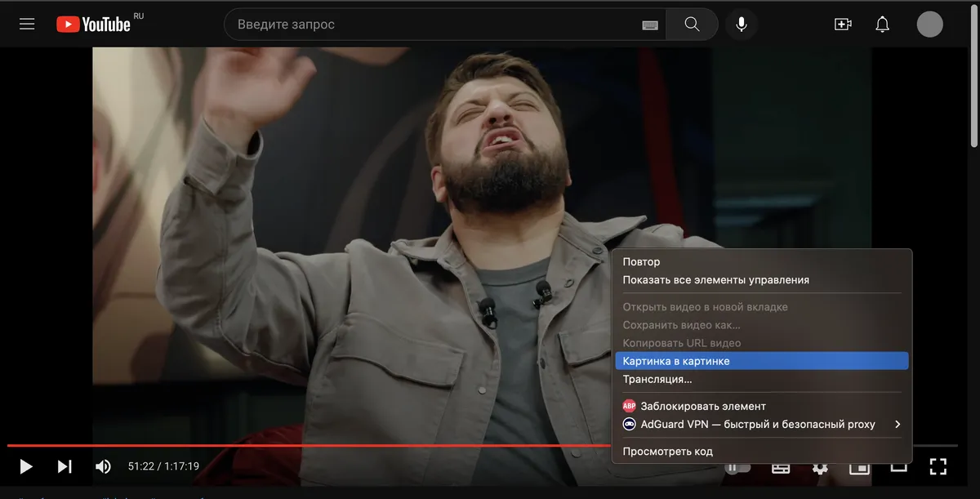980x499 pixels.
Task: Open the YouTube hamburger guide menu
Action: (27, 25)
